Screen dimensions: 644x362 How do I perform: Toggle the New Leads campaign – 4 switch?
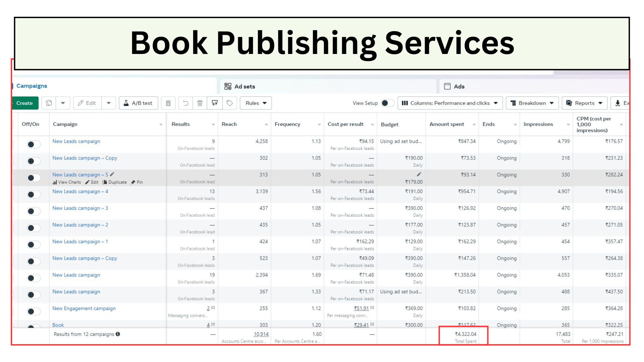[34, 194]
